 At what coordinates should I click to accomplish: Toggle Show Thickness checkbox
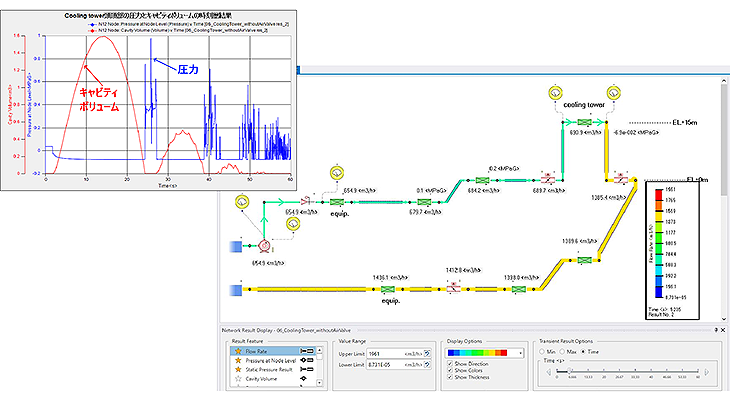pos(450,377)
